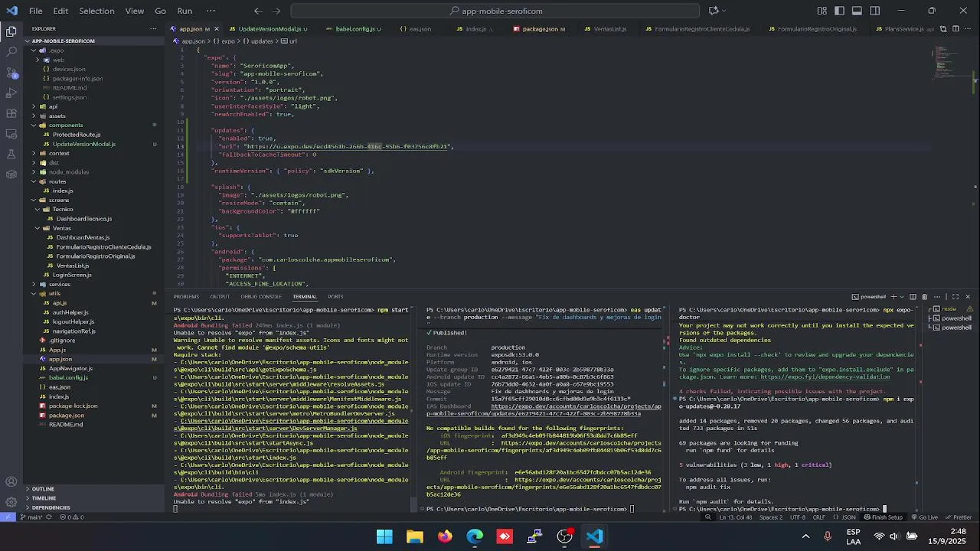
Task: Click the Go Live status bar button
Action: (923, 517)
